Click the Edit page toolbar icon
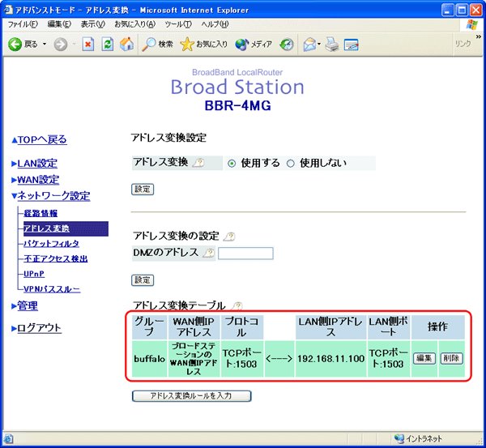The height and width of the screenshot is (448, 486). (x=352, y=45)
